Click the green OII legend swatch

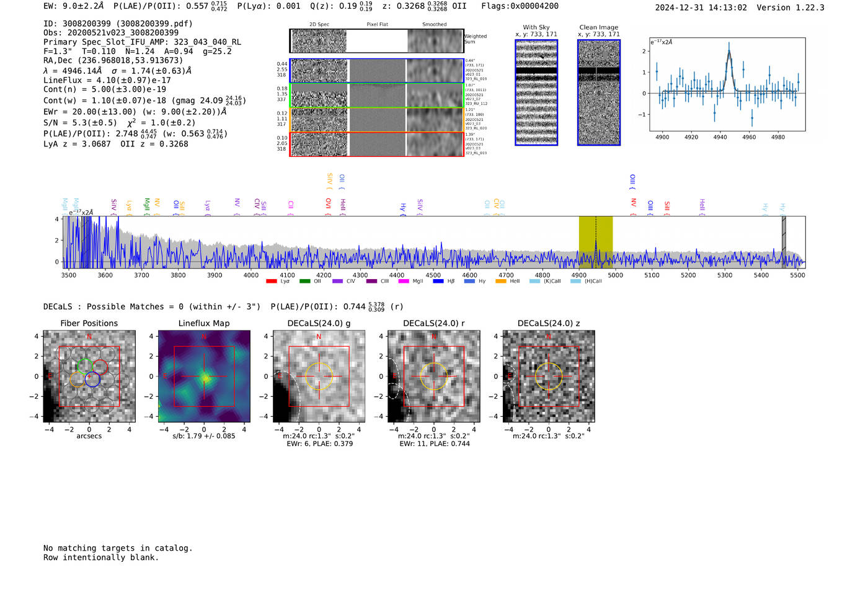click(x=304, y=282)
